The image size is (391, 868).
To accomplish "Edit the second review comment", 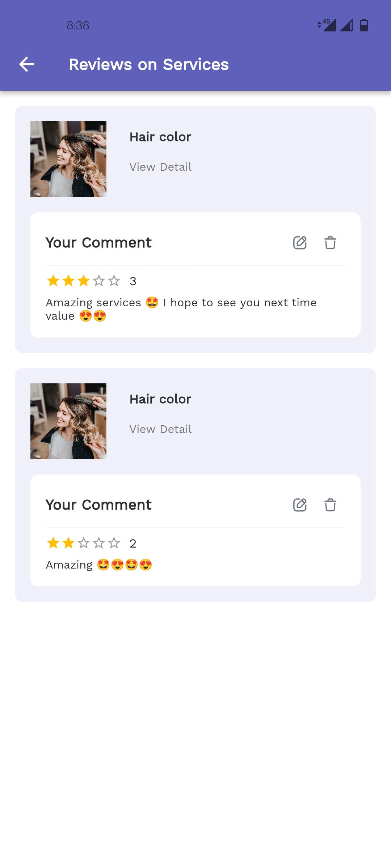I will coord(300,505).
